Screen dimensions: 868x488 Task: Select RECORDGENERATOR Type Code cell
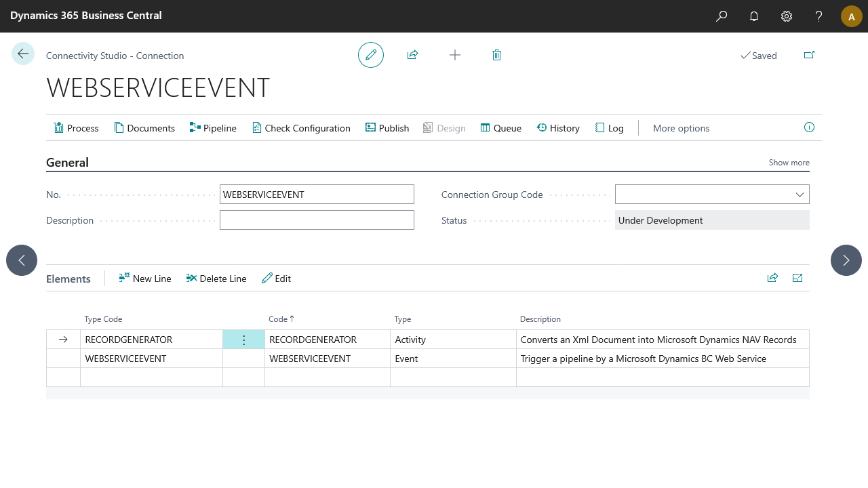151,340
